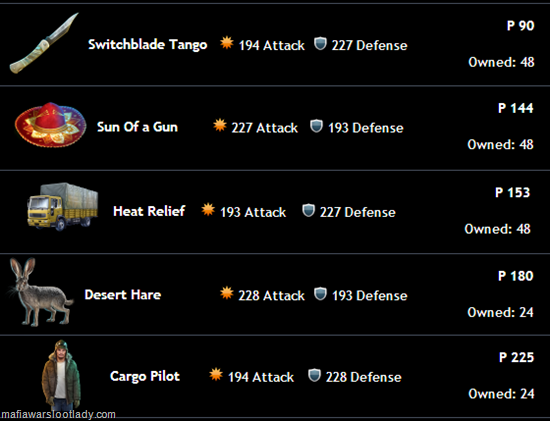Click shield icon in Sun Of a Gun row

pos(316,126)
